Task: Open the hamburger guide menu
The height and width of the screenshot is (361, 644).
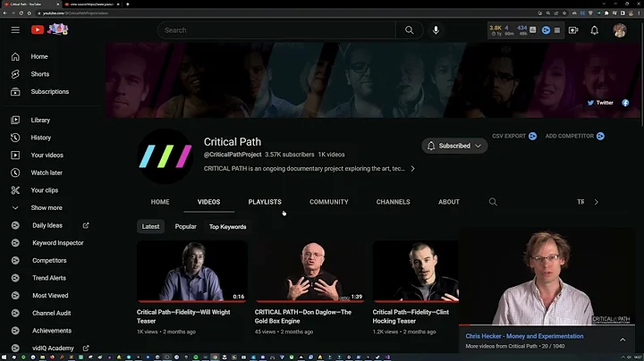Action: click(15, 30)
